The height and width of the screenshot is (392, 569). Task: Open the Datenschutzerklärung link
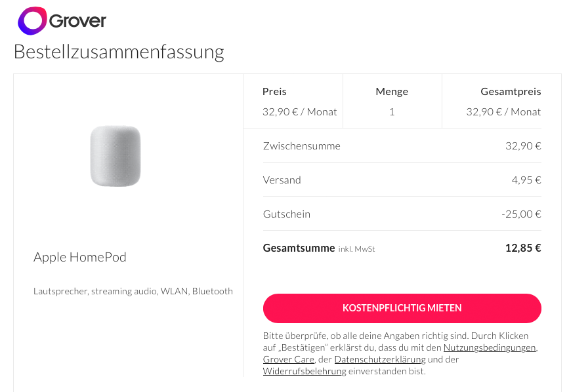tap(379, 359)
